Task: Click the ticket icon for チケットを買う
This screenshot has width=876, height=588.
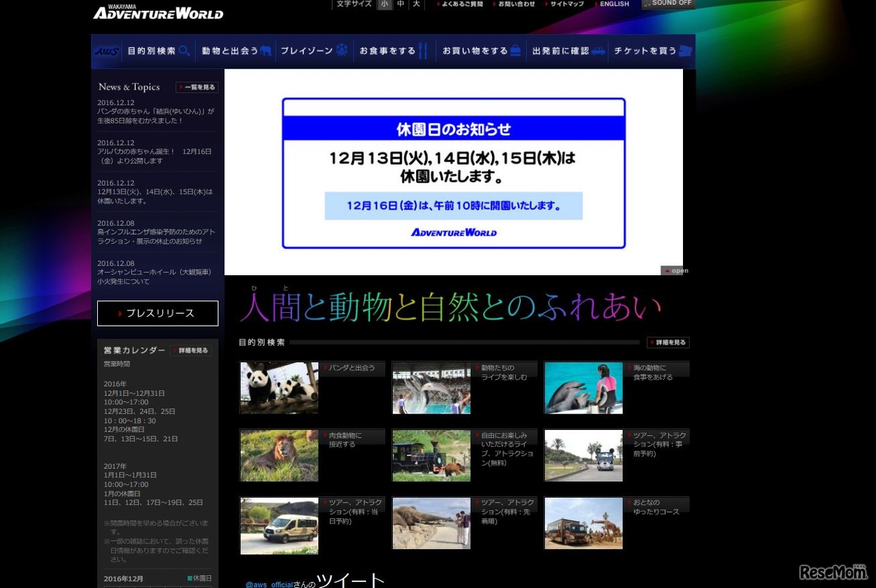Action: [685, 51]
